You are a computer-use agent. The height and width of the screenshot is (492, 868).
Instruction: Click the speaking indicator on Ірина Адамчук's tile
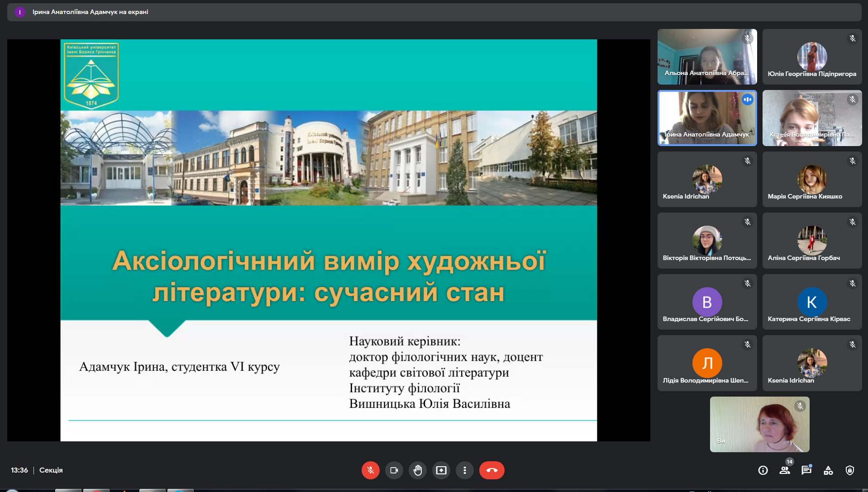coord(748,99)
